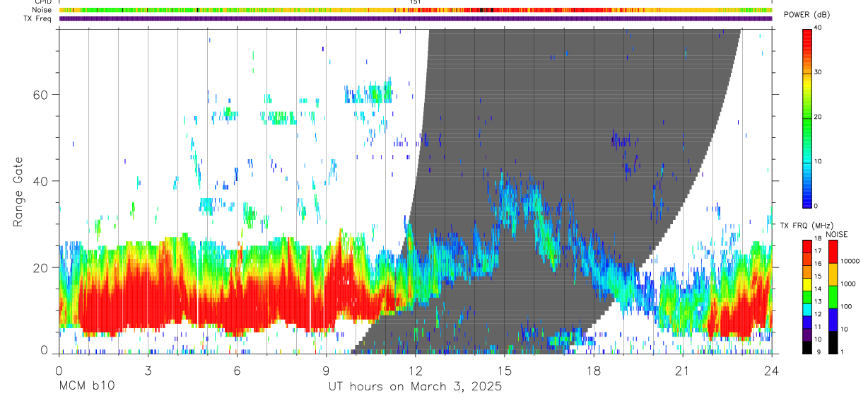Click the '10000' label on the noise scale
The image size is (868, 401).
tap(849, 260)
